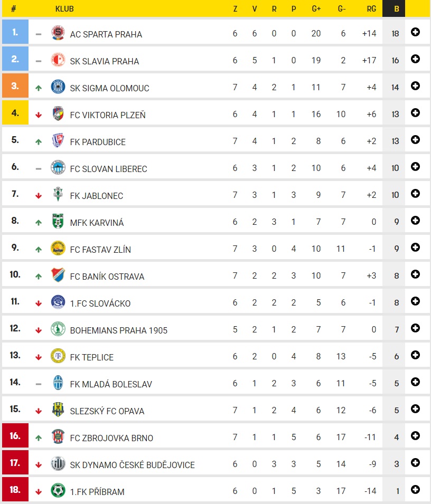The width and height of the screenshot is (431, 504).
Task: Click the KLUB column header
Action: click(x=64, y=9)
